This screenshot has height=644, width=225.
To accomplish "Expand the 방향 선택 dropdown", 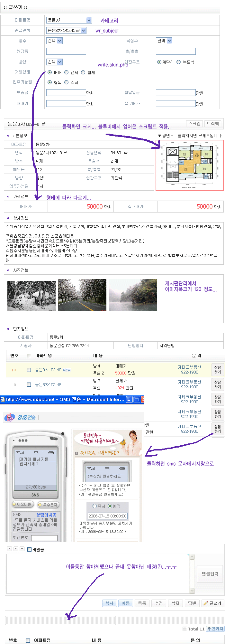I will click(x=54, y=62).
